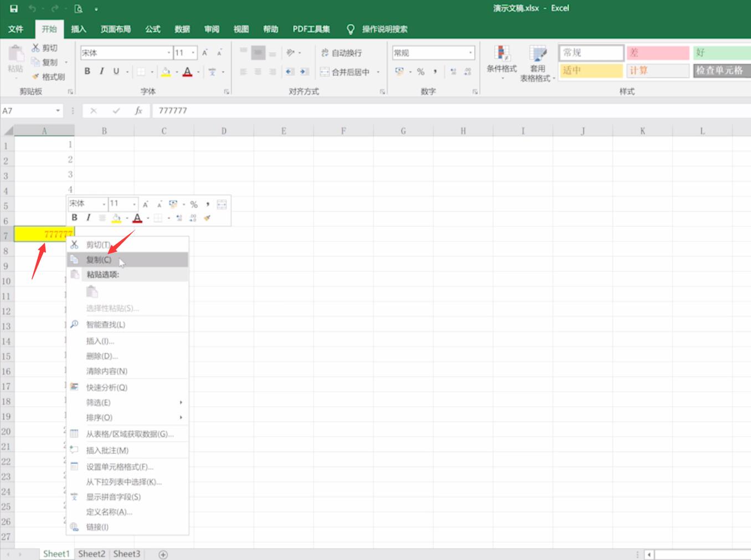The height and width of the screenshot is (560, 751).
Task: Add a new sheet with plus icon
Action: coord(163,554)
